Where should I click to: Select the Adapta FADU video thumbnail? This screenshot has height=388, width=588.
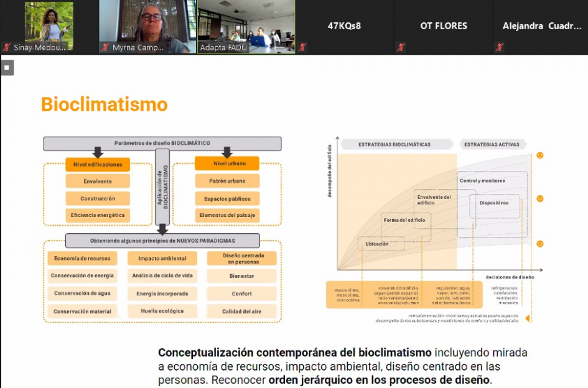click(x=246, y=27)
